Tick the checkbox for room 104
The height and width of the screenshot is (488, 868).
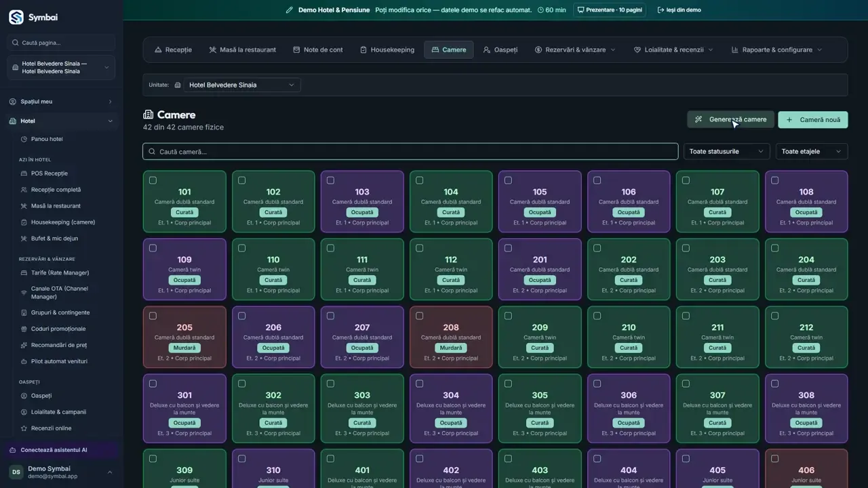click(x=419, y=180)
